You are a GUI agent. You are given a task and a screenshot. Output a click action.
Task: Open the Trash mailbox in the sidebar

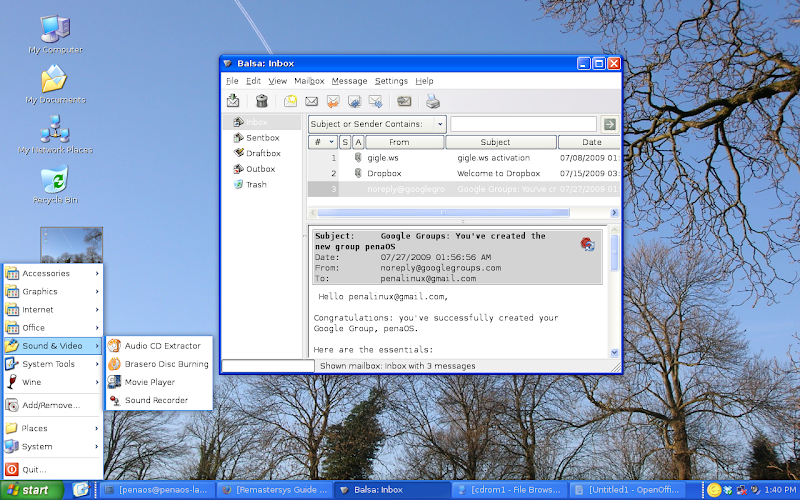(x=256, y=185)
